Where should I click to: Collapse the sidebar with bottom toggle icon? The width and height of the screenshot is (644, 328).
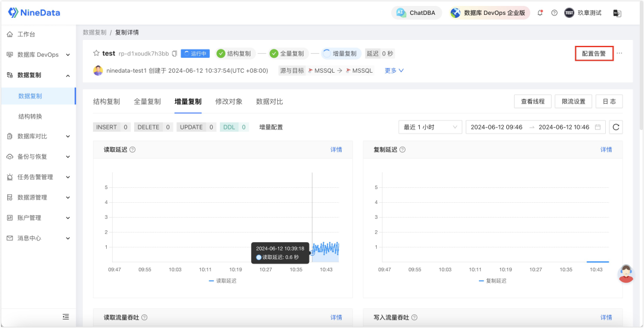click(x=66, y=317)
